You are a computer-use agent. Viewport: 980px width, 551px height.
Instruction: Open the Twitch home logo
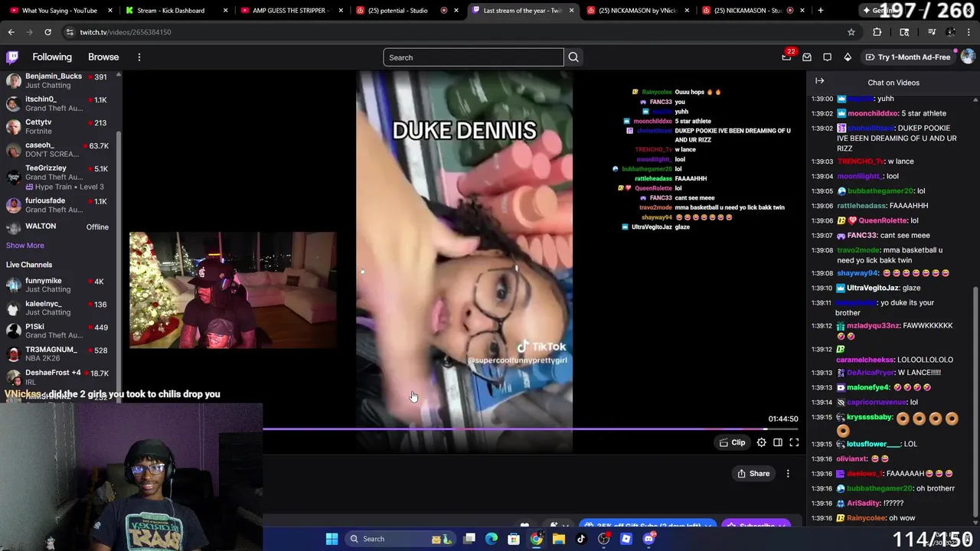tap(13, 57)
